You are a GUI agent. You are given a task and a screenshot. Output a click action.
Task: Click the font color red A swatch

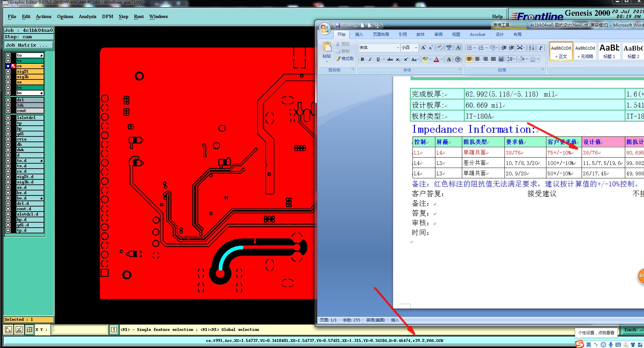[436, 59]
